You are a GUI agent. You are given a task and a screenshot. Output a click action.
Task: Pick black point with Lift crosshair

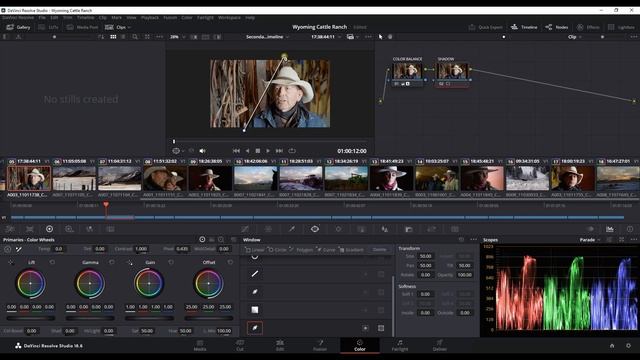(11, 262)
